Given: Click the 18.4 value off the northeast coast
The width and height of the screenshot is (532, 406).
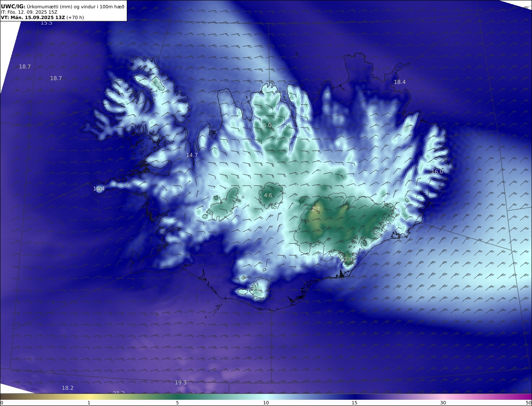Looking at the screenshot, I should coord(400,82).
